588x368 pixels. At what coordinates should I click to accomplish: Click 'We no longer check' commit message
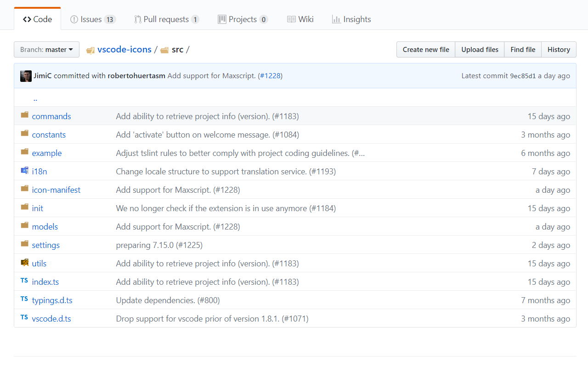(226, 208)
